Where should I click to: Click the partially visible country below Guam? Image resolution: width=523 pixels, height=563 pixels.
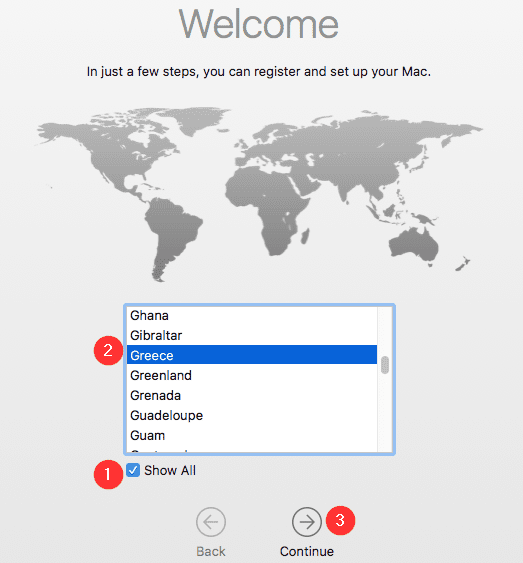pyautogui.click(x=252, y=450)
